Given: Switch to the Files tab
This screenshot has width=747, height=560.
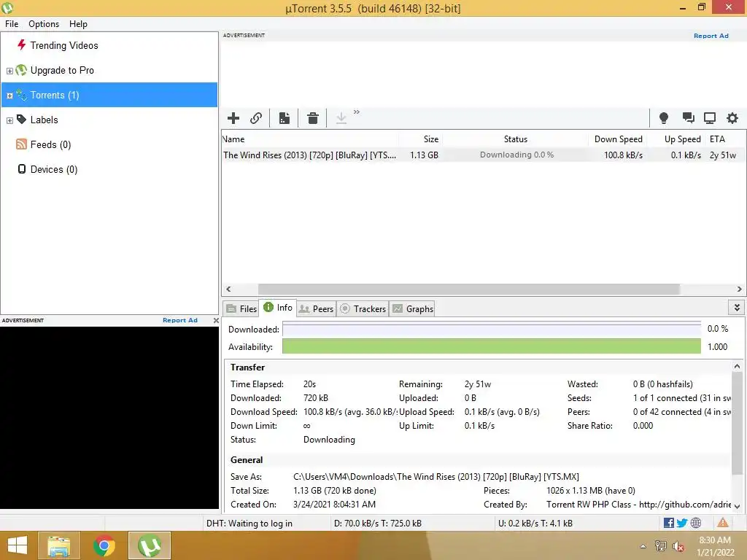Looking at the screenshot, I should point(241,308).
